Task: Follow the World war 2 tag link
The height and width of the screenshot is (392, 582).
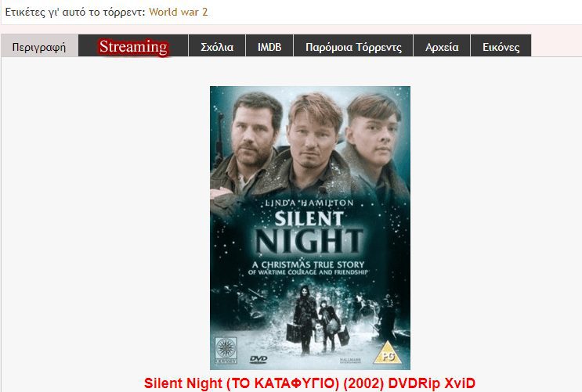Action: (x=178, y=12)
